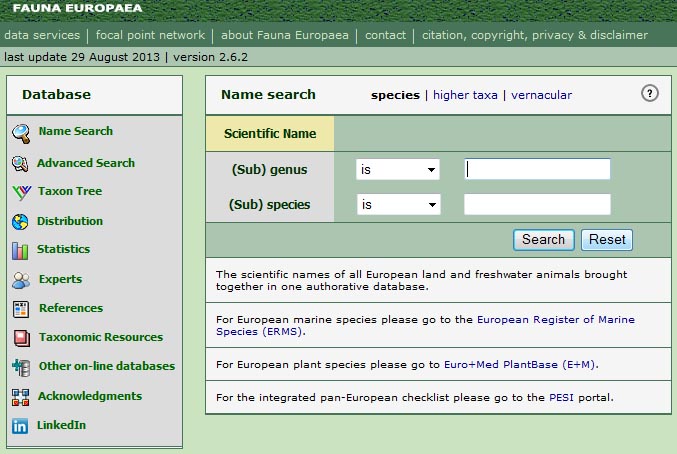This screenshot has width=677, height=454.
Task: Open focal point network menu item
Action: (150, 35)
